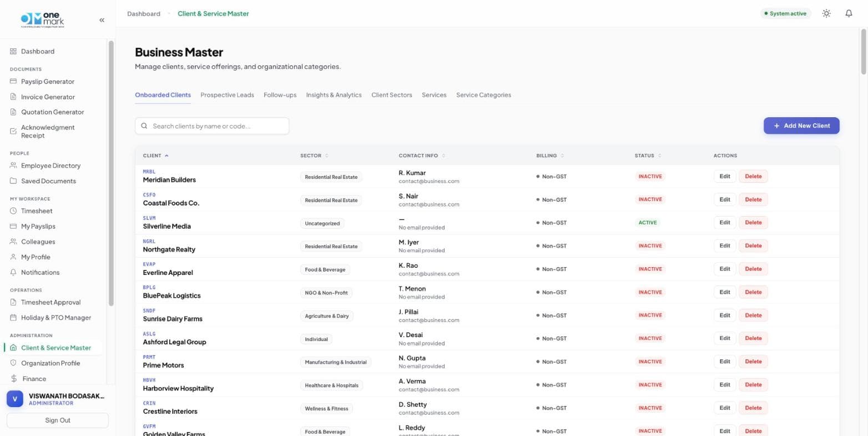The width and height of the screenshot is (868, 436).
Task: Click the Finance dollar icon
Action: [x=13, y=379]
